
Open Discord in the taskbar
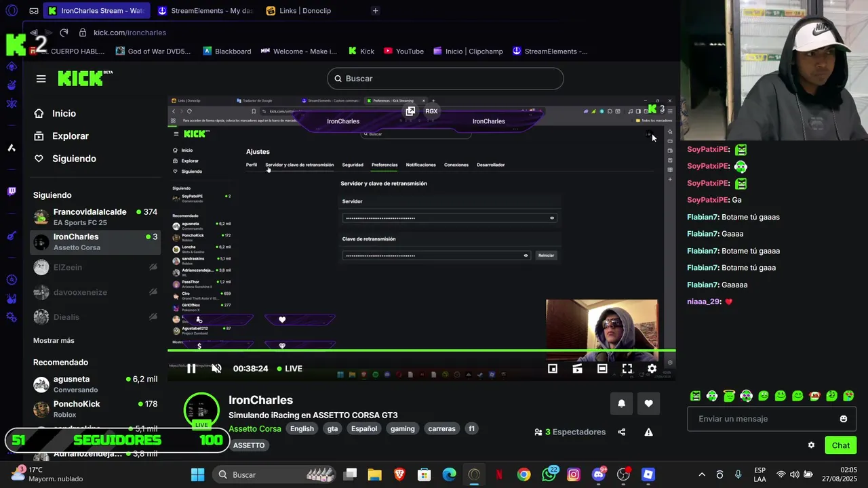(599, 474)
